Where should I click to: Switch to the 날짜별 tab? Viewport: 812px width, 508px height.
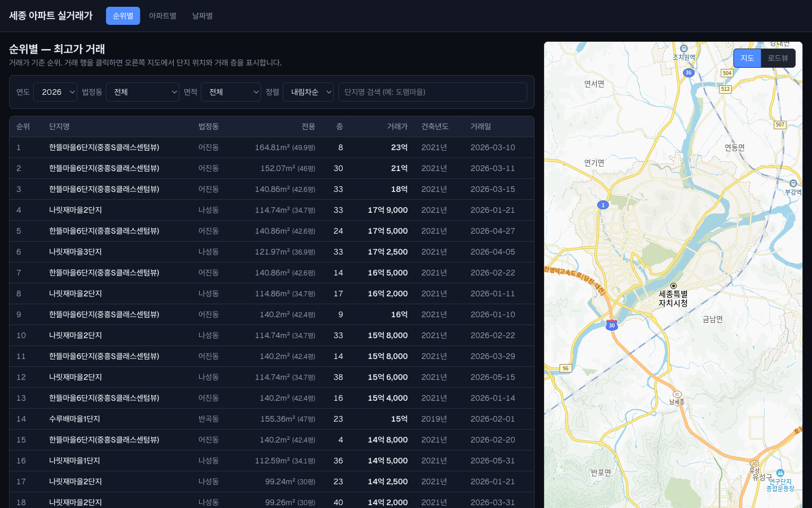202,16
